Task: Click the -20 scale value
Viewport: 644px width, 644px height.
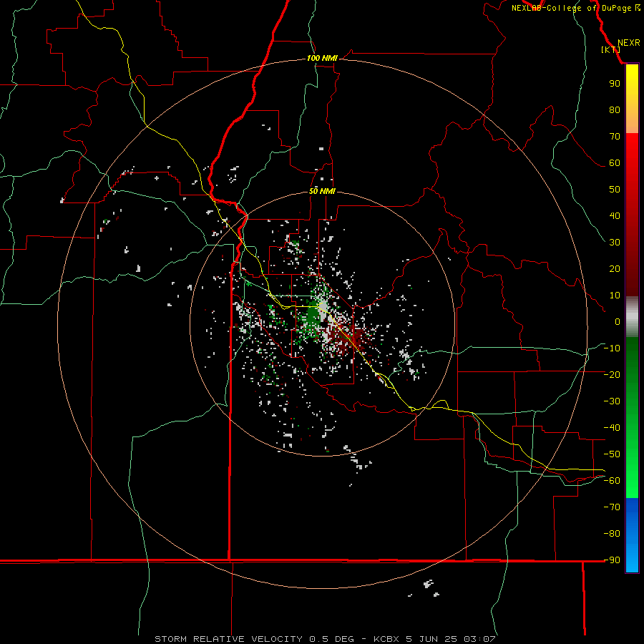Action: 612,374
